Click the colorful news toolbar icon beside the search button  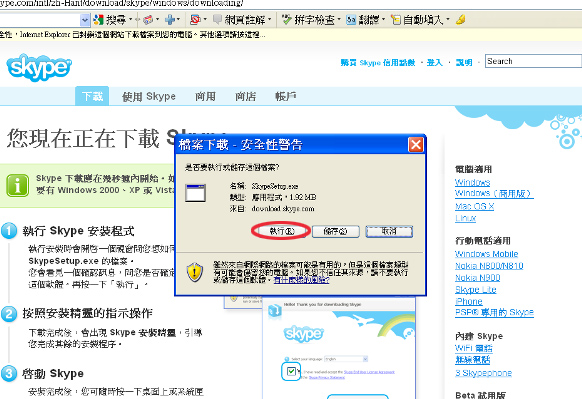point(148,19)
